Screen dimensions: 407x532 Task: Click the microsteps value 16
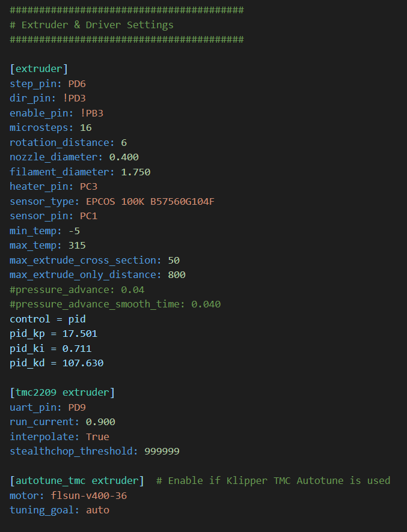85,127
